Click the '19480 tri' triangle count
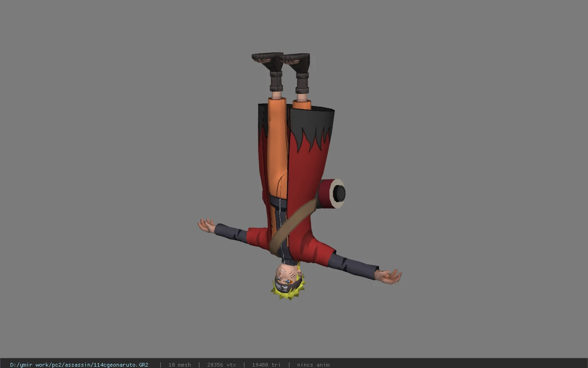 point(266,365)
